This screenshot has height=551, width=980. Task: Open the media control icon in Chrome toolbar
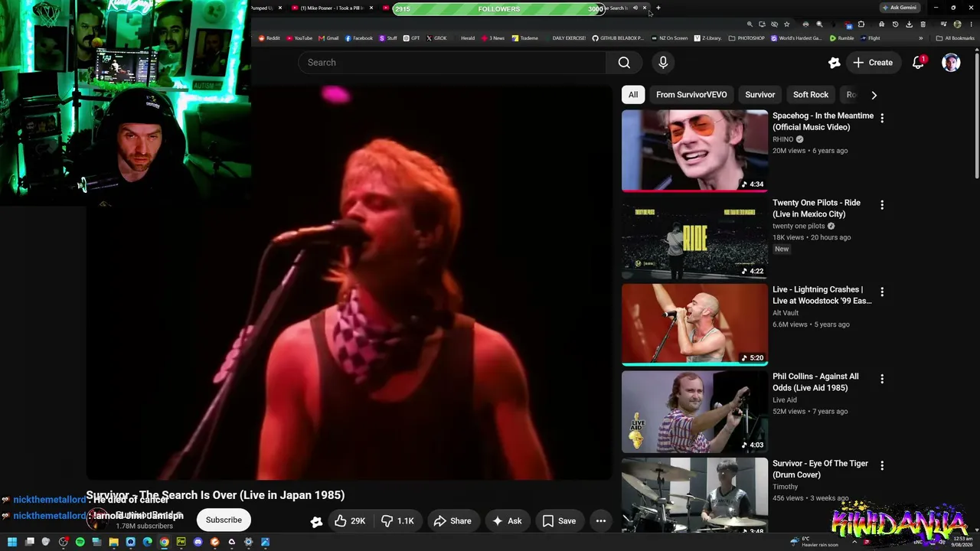[x=943, y=24]
